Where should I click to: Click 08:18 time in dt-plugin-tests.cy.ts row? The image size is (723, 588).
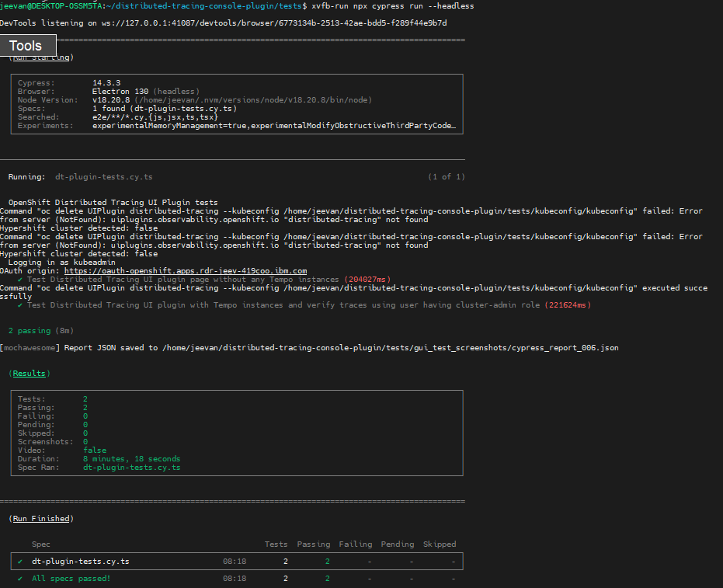(235, 562)
